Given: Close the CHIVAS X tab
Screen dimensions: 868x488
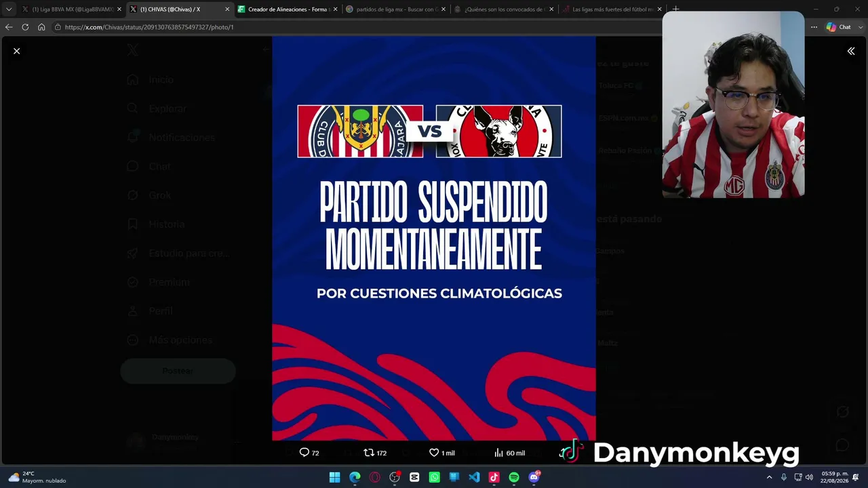Looking at the screenshot, I should pyautogui.click(x=227, y=9).
